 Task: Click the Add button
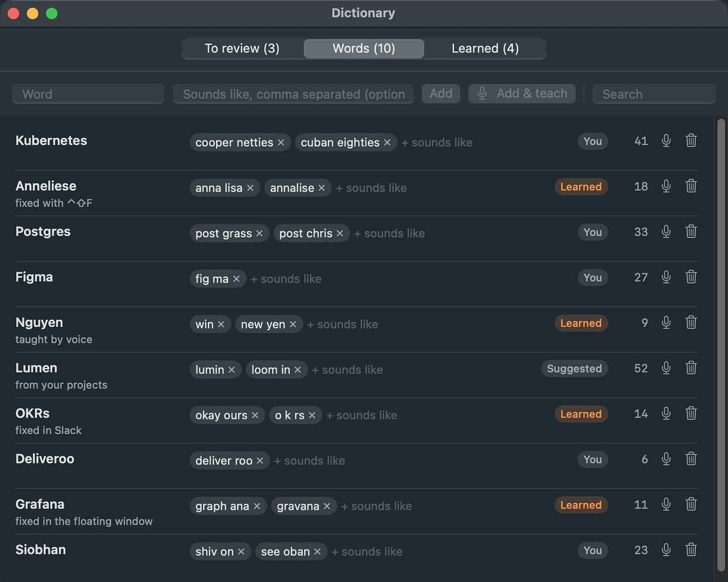(441, 93)
